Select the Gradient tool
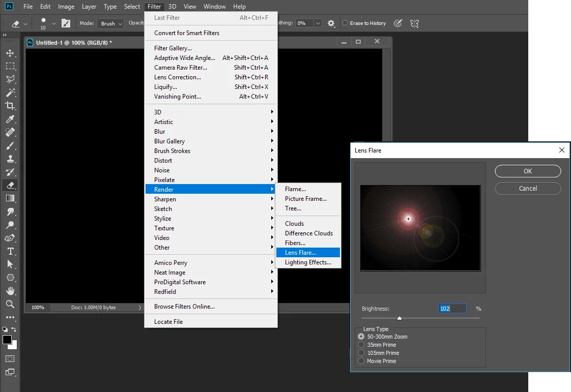The width and height of the screenshot is (571, 392). [10, 198]
